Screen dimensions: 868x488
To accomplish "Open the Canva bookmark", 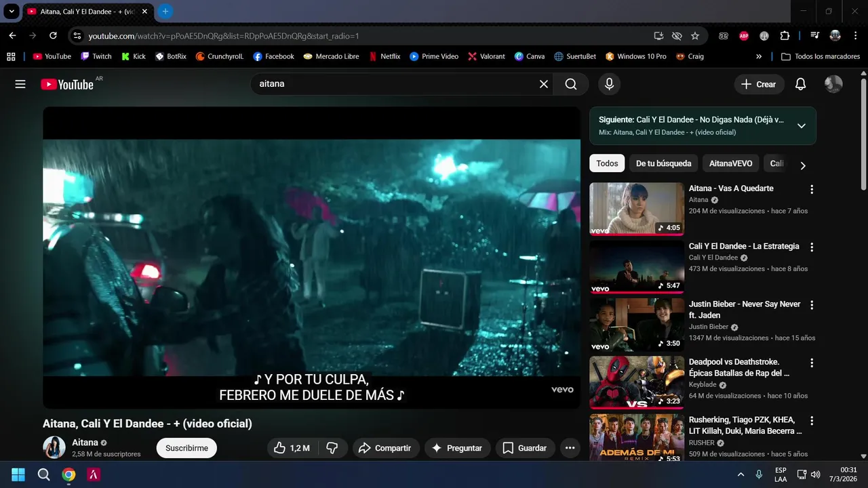I will click(x=529, y=56).
